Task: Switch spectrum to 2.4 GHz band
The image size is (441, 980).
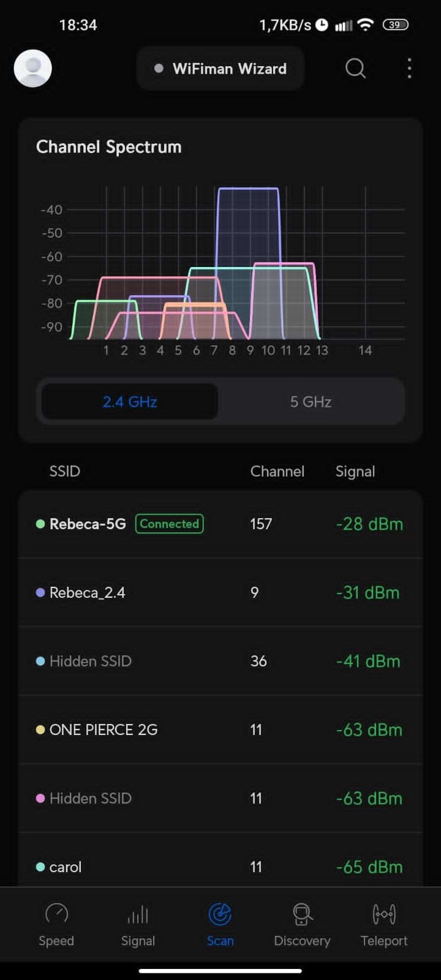Action: (130, 402)
